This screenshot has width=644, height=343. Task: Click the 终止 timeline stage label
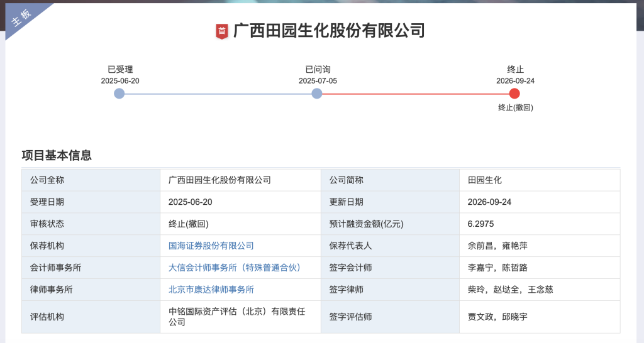click(x=516, y=69)
